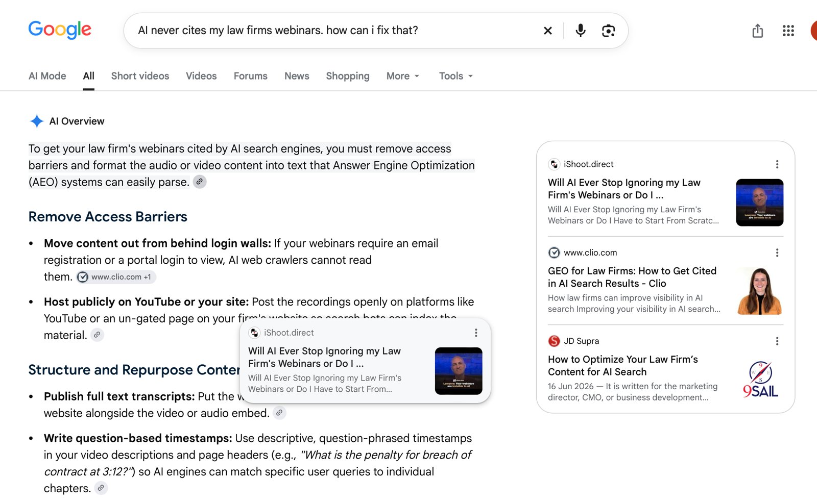Image resolution: width=817 pixels, height=504 pixels.
Task: Click the link icon after the intro paragraph
Action: click(200, 182)
